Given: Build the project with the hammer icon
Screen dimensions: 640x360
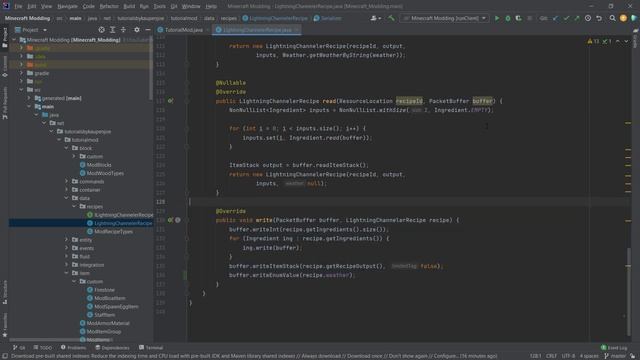Looking at the screenshot, I should [x=391, y=18].
